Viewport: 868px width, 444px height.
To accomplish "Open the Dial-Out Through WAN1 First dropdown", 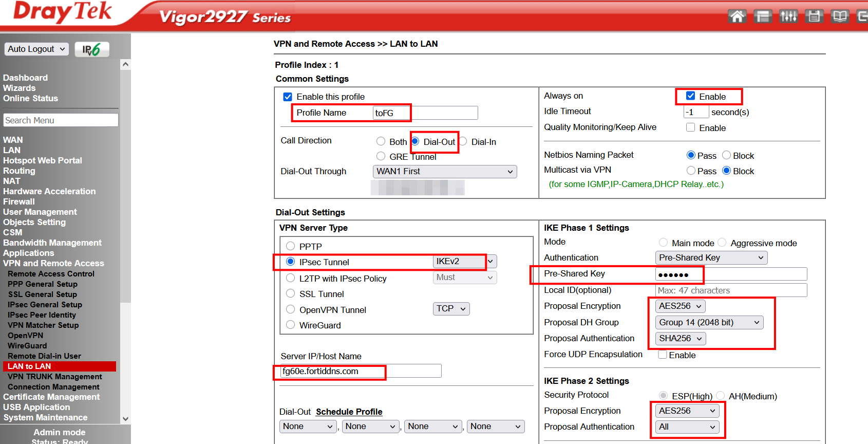I will [444, 172].
